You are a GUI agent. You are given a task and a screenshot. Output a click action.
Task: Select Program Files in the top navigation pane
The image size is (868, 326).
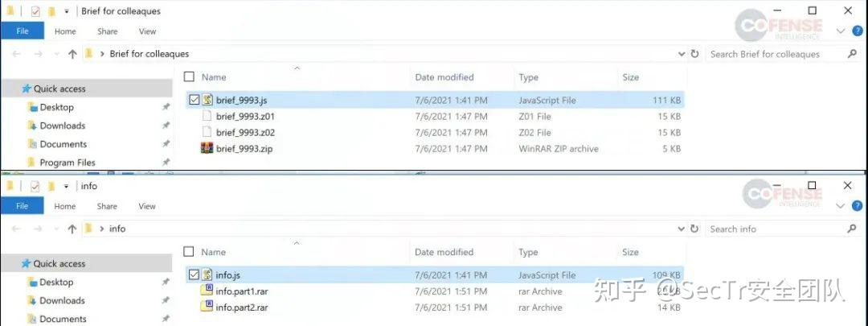point(68,163)
